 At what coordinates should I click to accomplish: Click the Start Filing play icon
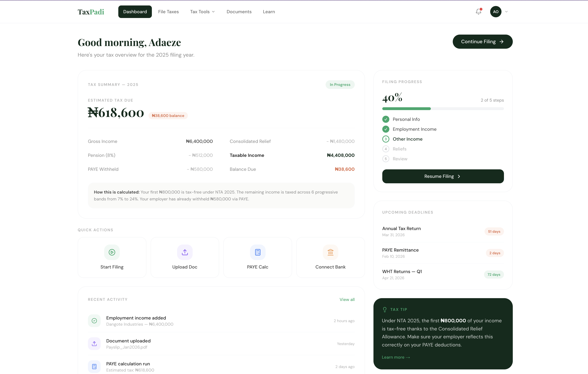(112, 252)
